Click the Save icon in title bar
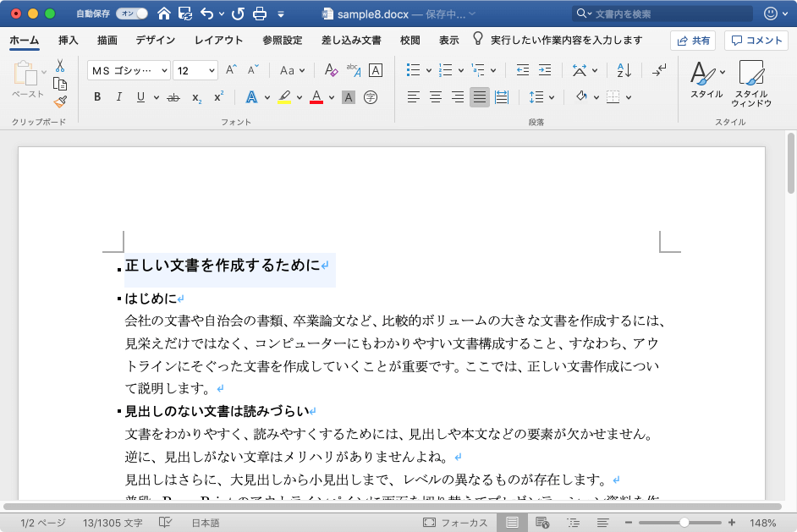797x532 pixels. click(185, 14)
